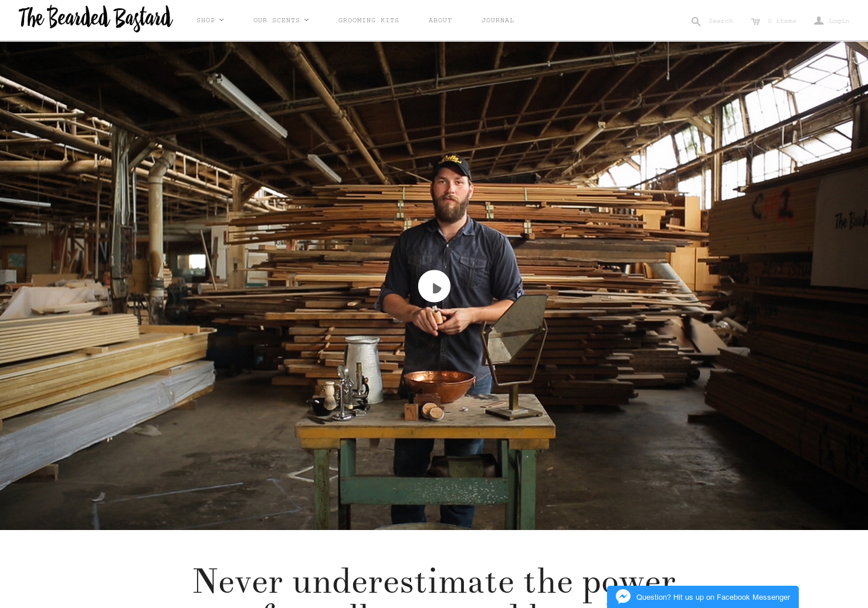Expand the Our Scents dropdown chevron

[306, 20]
